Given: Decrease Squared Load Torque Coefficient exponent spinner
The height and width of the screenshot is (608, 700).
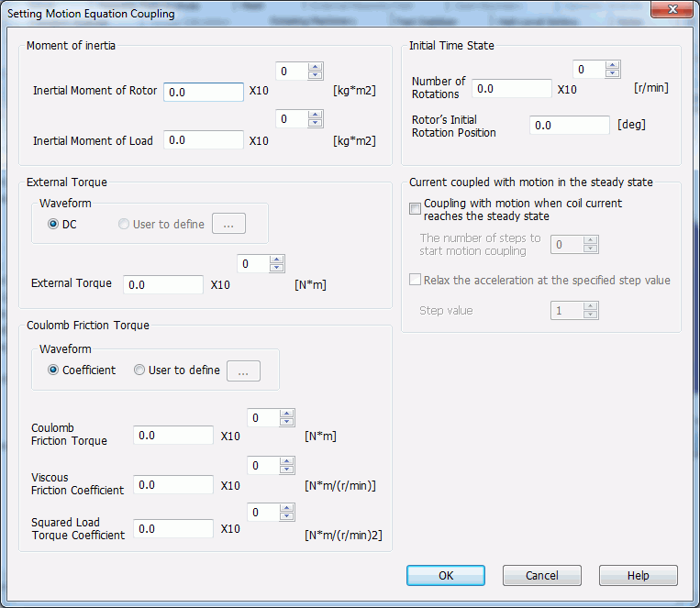Looking at the screenshot, I should (x=287, y=517).
